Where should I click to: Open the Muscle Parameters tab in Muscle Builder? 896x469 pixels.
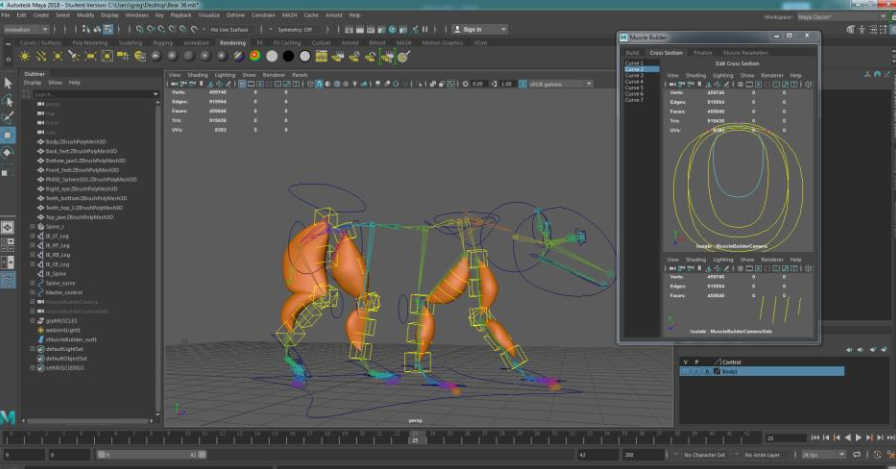[x=745, y=53]
